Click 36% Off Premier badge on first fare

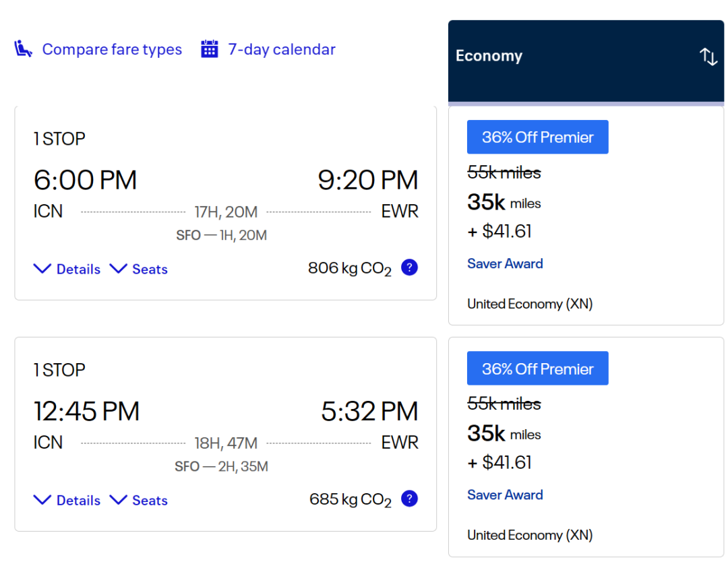(538, 137)
